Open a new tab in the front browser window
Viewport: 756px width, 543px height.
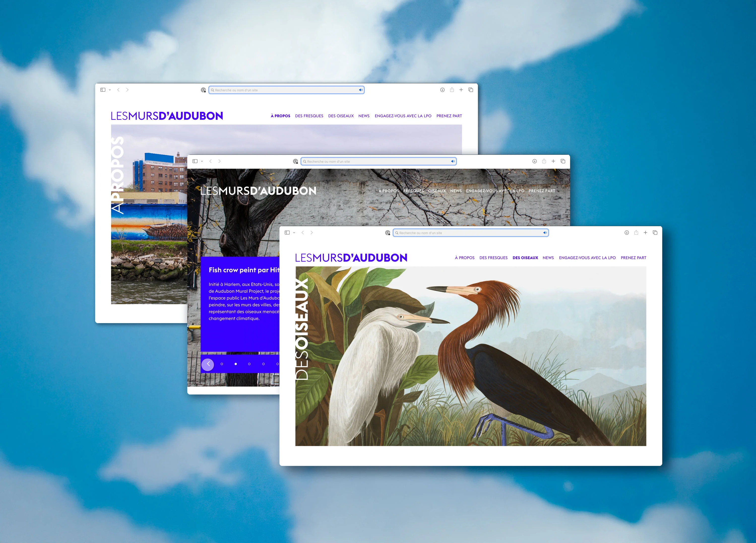645,232
